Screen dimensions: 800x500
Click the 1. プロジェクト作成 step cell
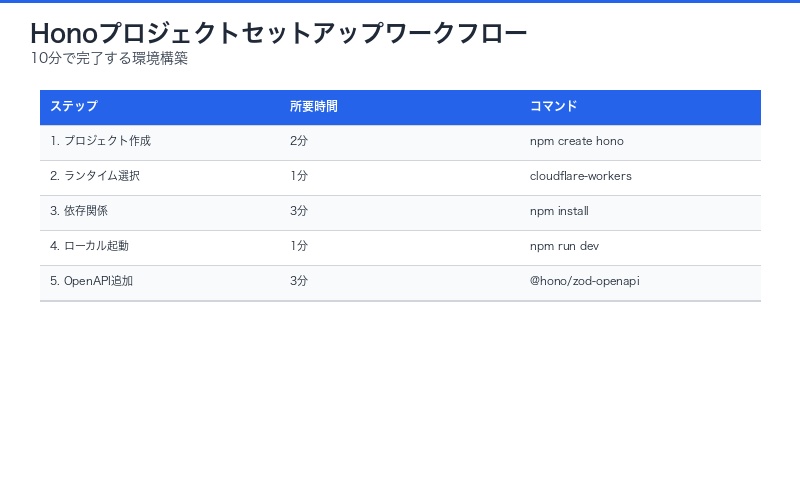click(x=100, y=142)
